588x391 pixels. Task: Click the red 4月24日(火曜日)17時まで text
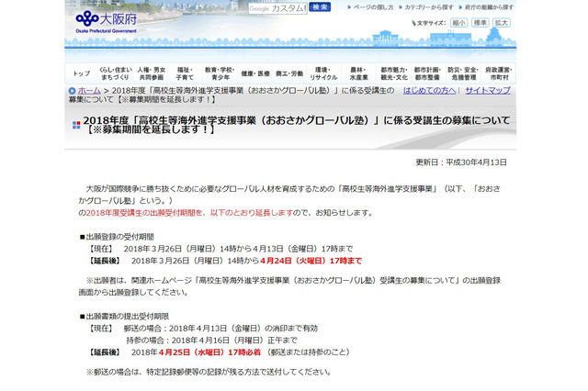(x=311, y=261)
